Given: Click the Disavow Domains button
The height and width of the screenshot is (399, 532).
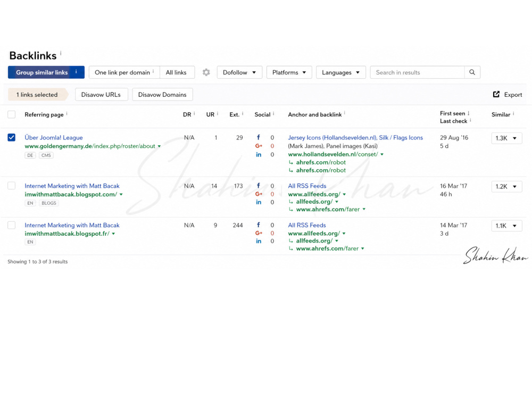Looking at the screenshot, I should 162,95.
